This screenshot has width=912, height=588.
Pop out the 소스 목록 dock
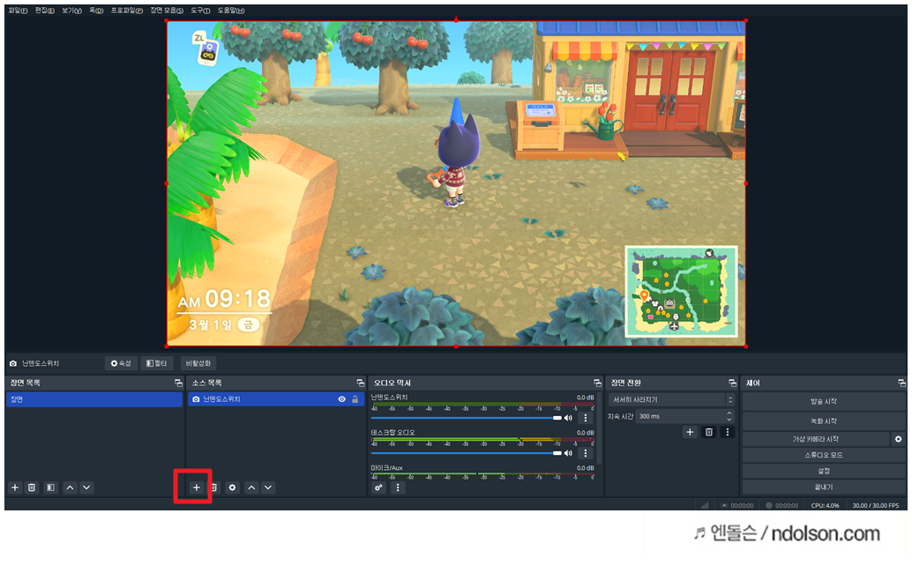click(360, 383)
